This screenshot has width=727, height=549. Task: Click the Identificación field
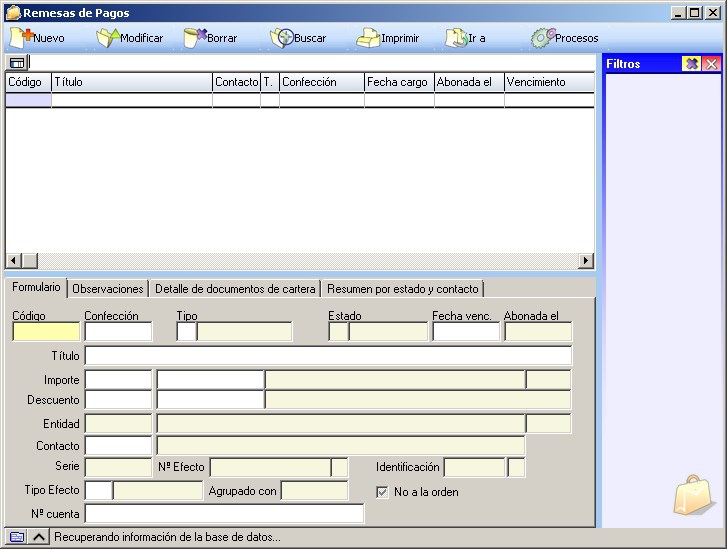tap(474, 467)
